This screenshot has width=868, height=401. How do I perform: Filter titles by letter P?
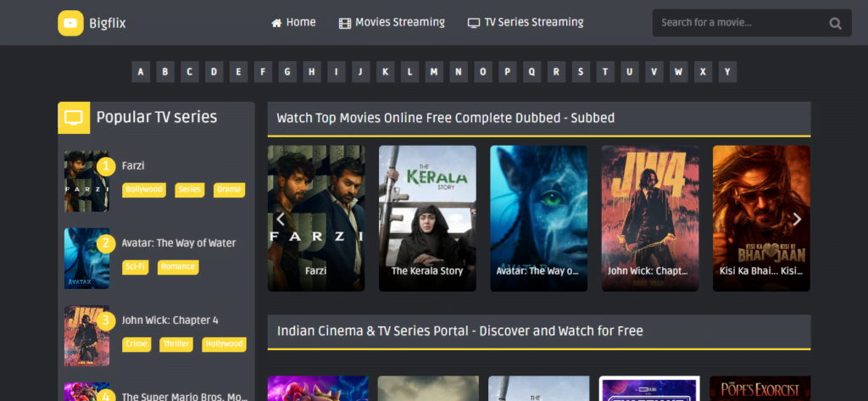coord(507,72)
